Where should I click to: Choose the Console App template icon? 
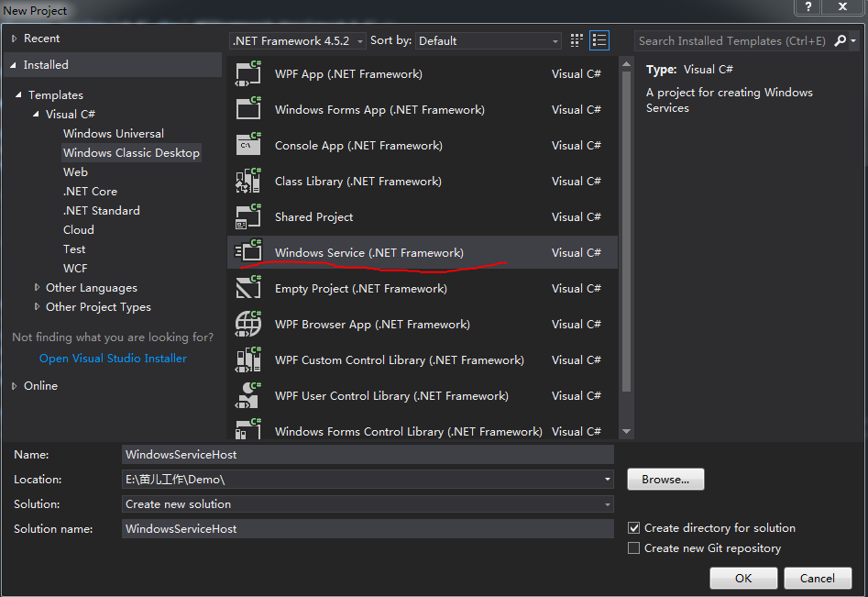(248, 145)
